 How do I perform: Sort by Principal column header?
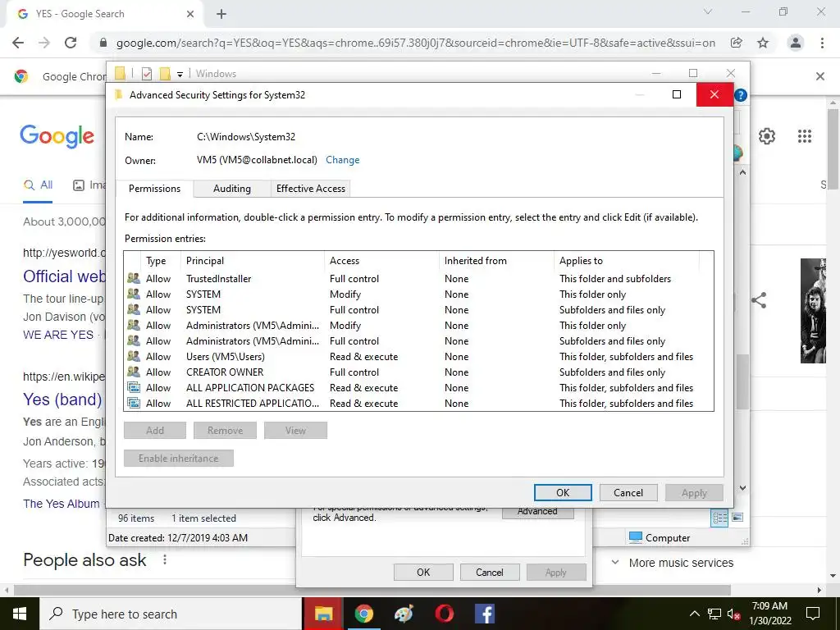click(253, 261)
